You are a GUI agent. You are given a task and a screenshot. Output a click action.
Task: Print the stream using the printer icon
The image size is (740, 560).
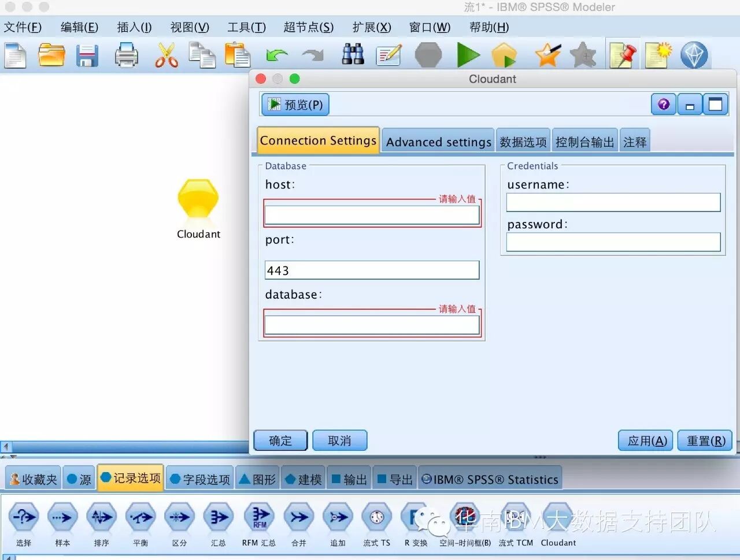pos(126,56)
